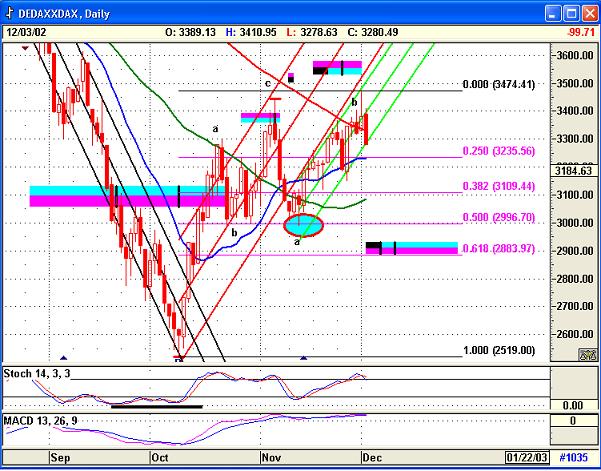Screen dimensions: 601x471
Task: Select the cyan ellipse drawn near 3000
Action: click(303, 225)
